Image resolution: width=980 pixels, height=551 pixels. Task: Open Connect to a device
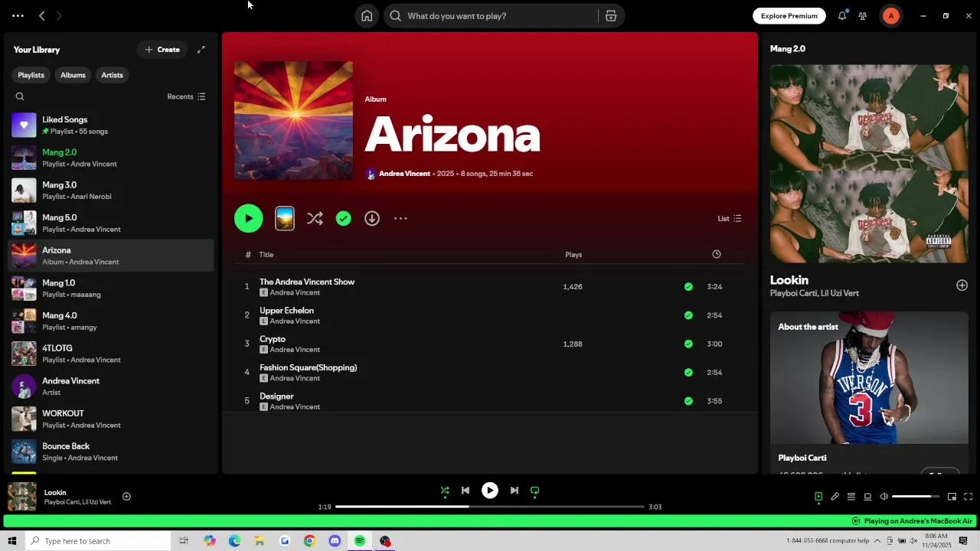click(867, 497)
